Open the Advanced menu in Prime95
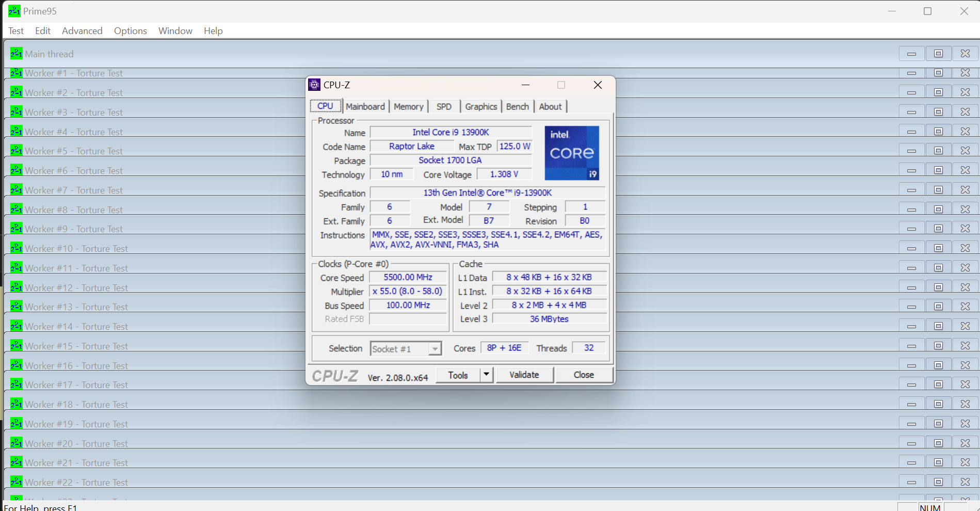This screenshot has height=511, width=980. (82, 31)
